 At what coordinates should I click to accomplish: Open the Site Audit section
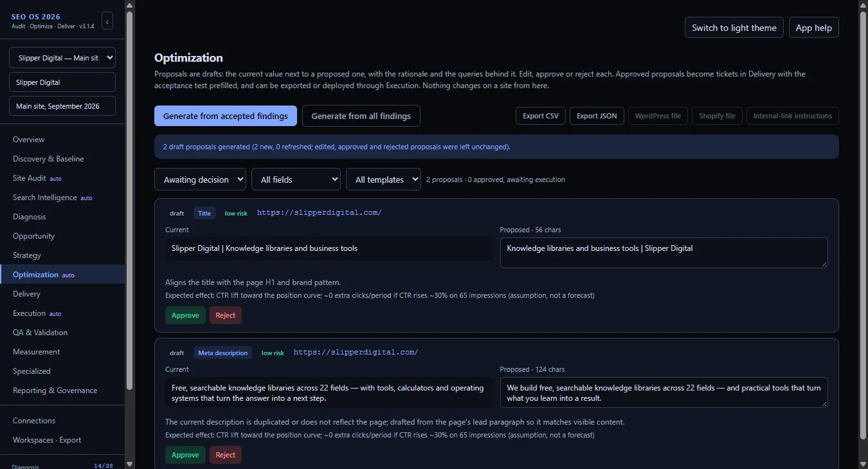62,178
